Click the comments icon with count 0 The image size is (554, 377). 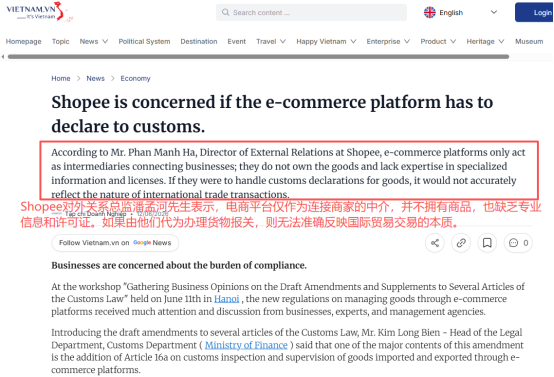tap(518, 243)
